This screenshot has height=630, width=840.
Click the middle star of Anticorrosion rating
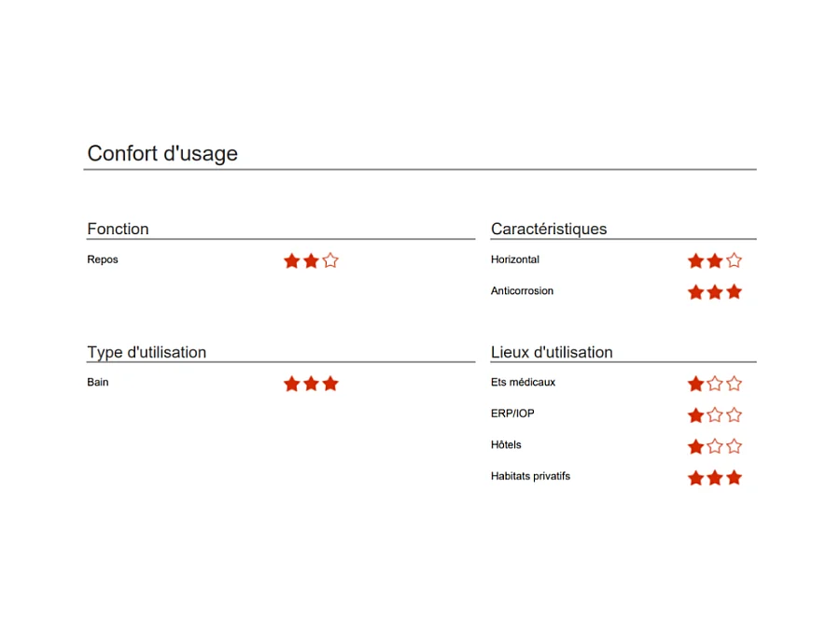[715, 292]
